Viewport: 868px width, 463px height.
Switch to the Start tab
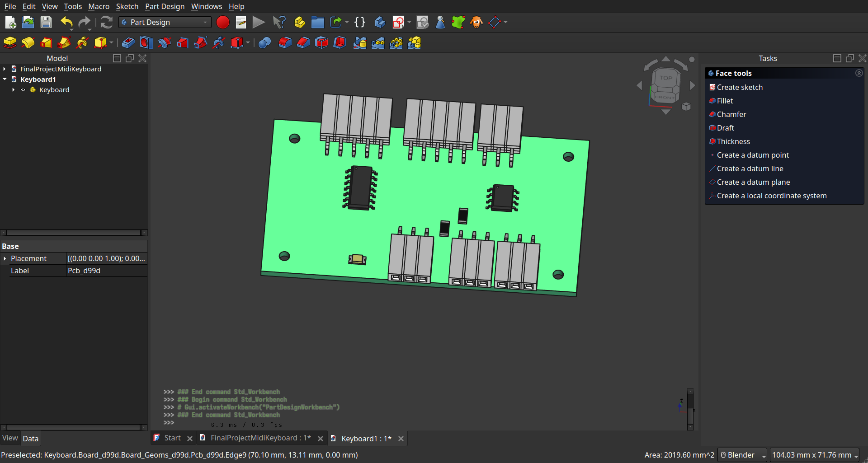coord(172,438)
